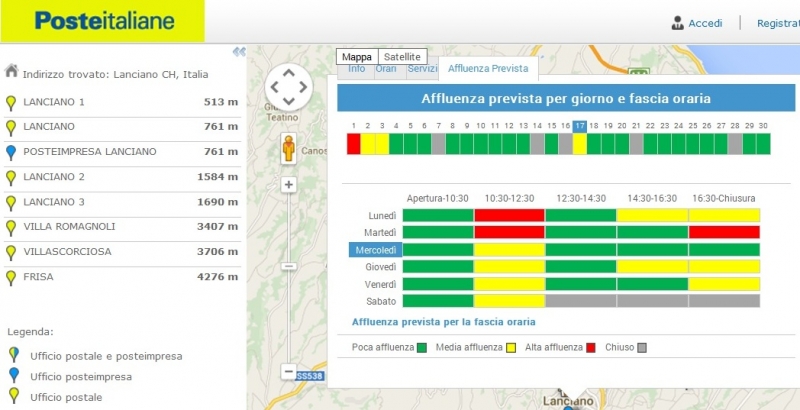Image resolution: width=800 pixels, height=410 pixels.
Task: Open the Orari tab
Action: (386, 70)
